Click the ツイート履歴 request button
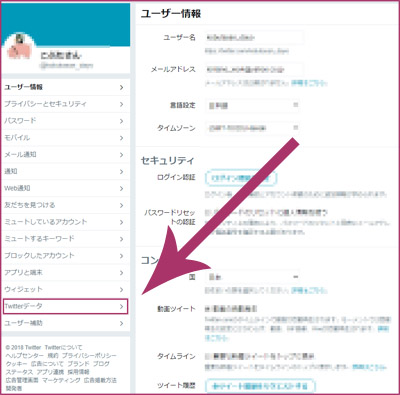This screenshot has height=395, width=400. [260, 386]
